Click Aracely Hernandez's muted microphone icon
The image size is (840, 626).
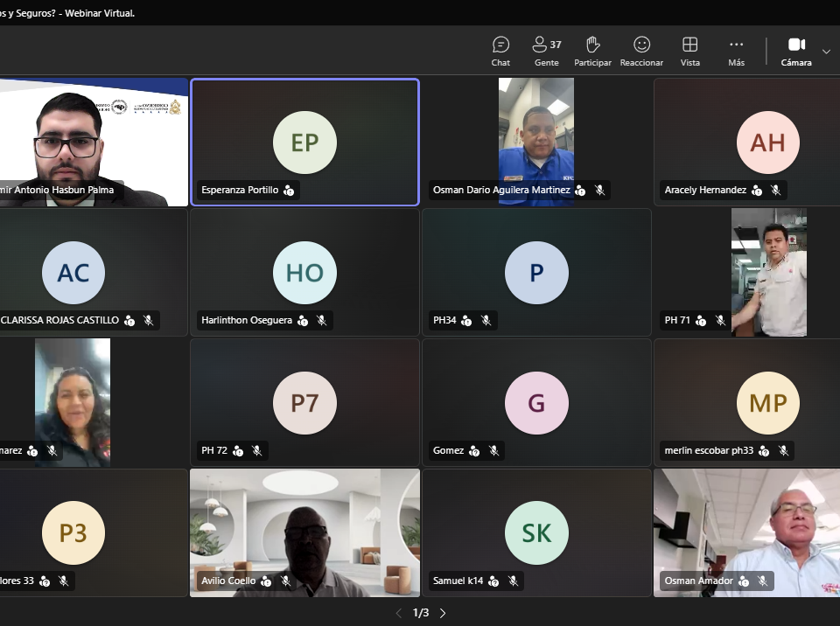click(x=776, y=190)
